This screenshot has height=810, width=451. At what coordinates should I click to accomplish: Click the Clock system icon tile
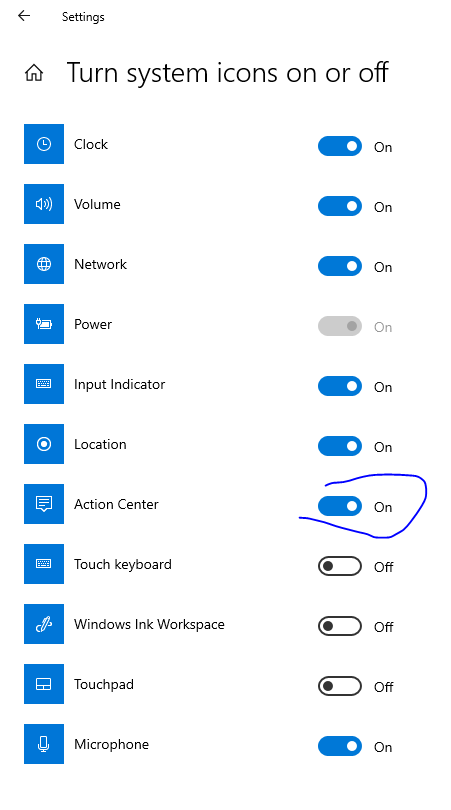pos(44,144)
